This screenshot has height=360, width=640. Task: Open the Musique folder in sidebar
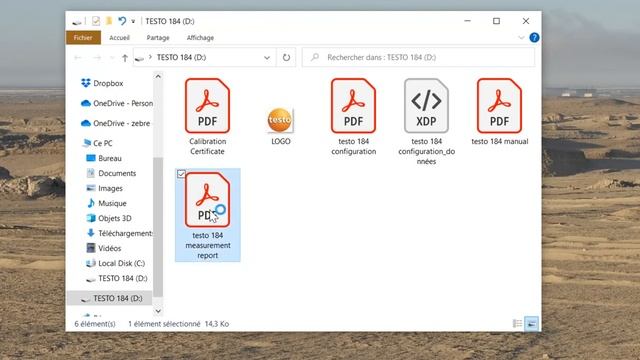click(x=107, y=203)
